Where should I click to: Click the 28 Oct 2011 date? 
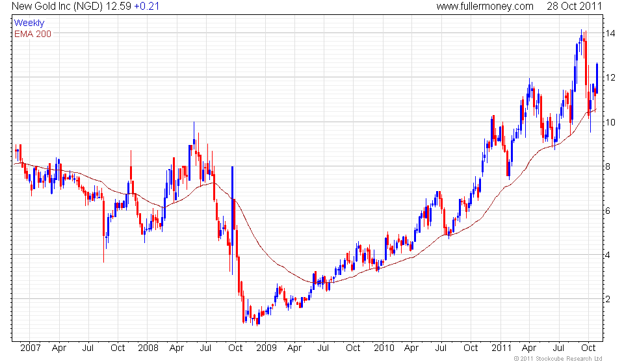pos(574,6)
